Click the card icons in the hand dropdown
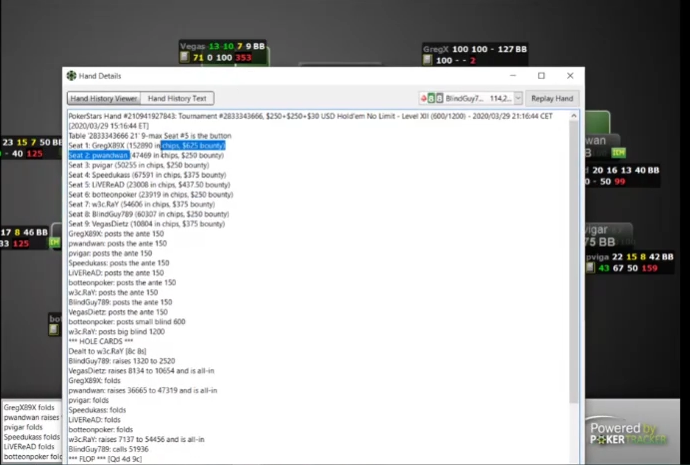The image size is (690, 465). [x=432, y=98]
